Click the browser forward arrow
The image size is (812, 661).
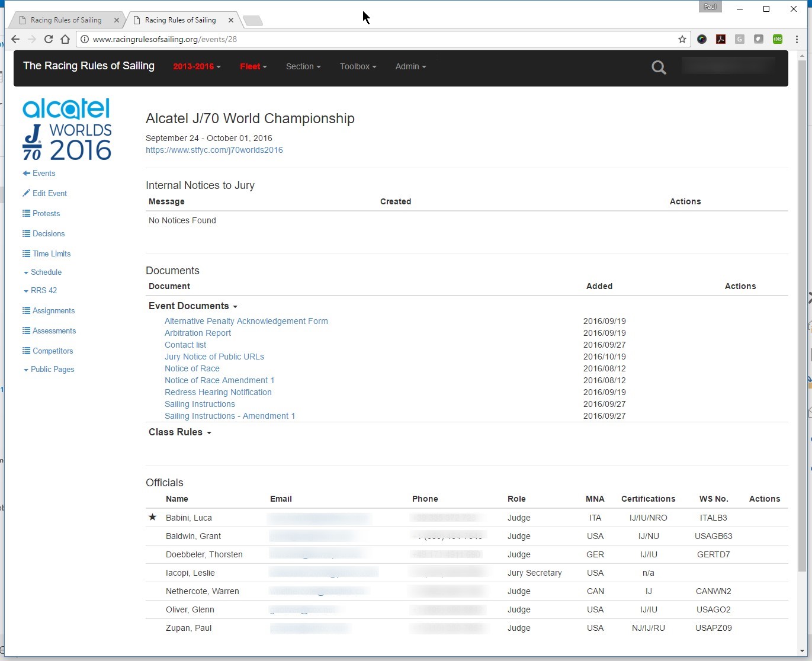click(x=32, y=39)
